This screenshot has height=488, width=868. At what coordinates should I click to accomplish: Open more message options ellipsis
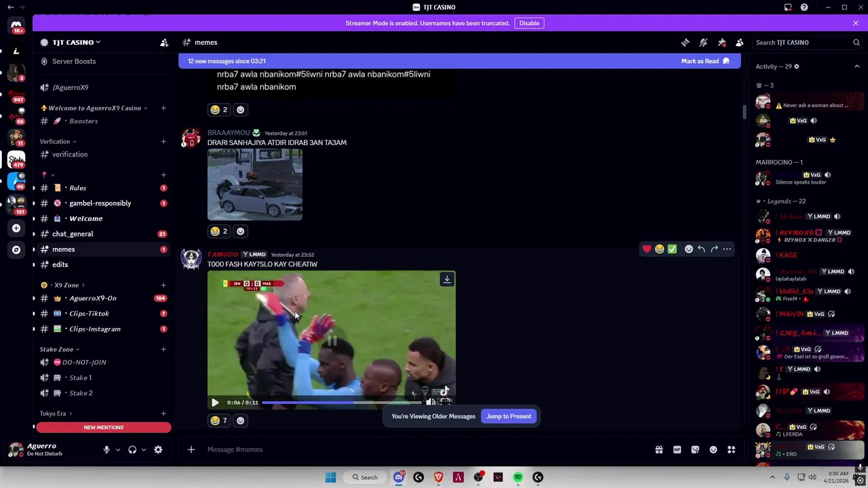(x=727, y=249)
